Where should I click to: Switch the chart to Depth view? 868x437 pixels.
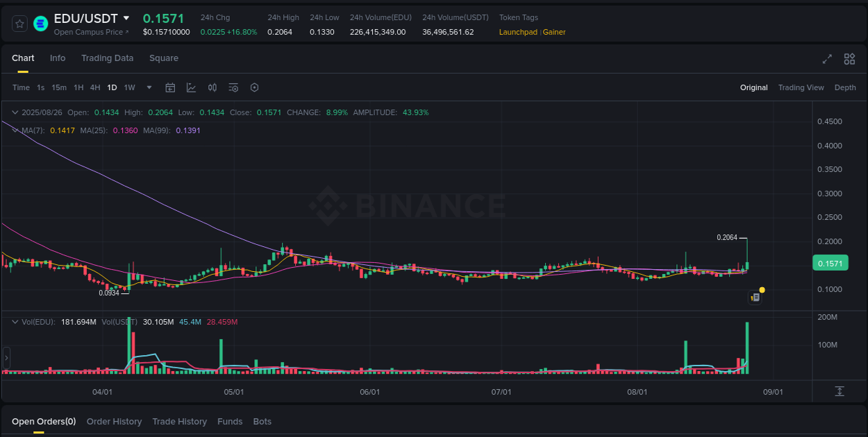pyautogui.click(x=845, y=87)
